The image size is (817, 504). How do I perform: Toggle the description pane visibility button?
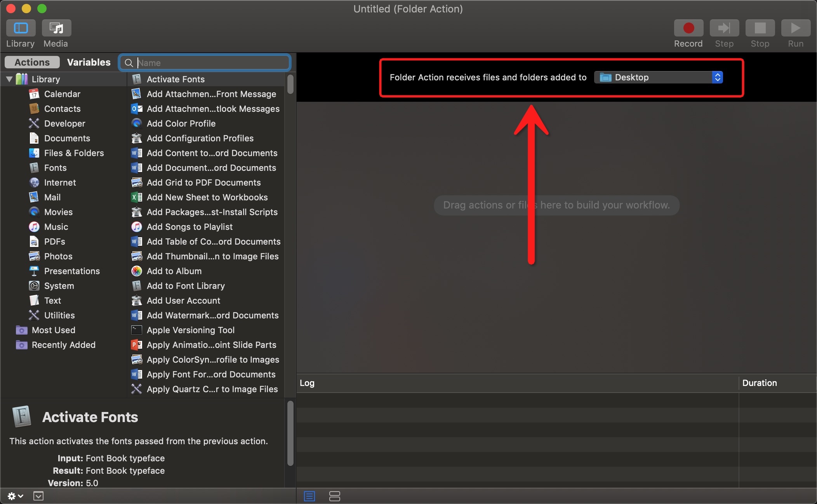coord(38,496)
